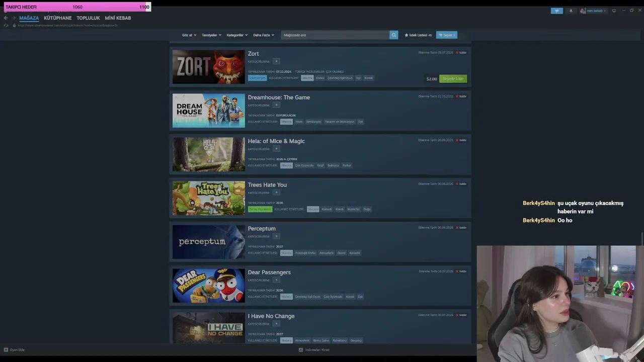Add a category to Hela: of Mice & Magic
This screenshot has width=644, height=362.
(276, 149)
